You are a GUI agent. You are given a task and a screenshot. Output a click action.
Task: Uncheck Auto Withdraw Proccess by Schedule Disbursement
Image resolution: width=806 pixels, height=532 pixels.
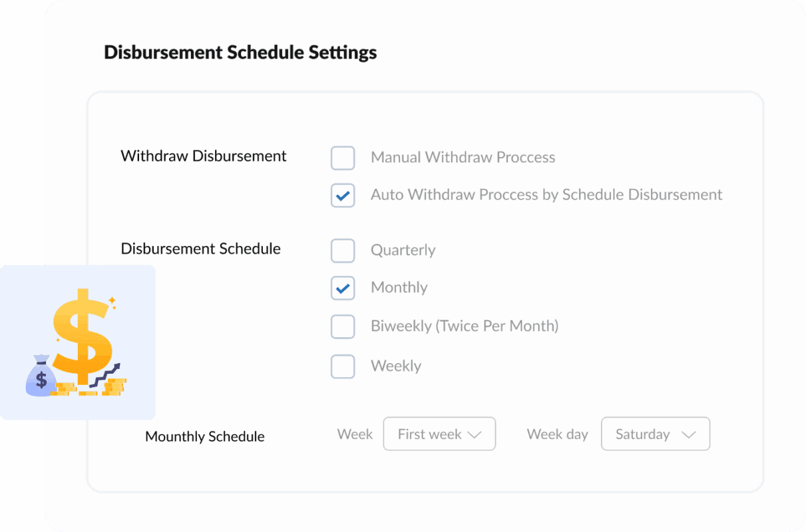343,196
